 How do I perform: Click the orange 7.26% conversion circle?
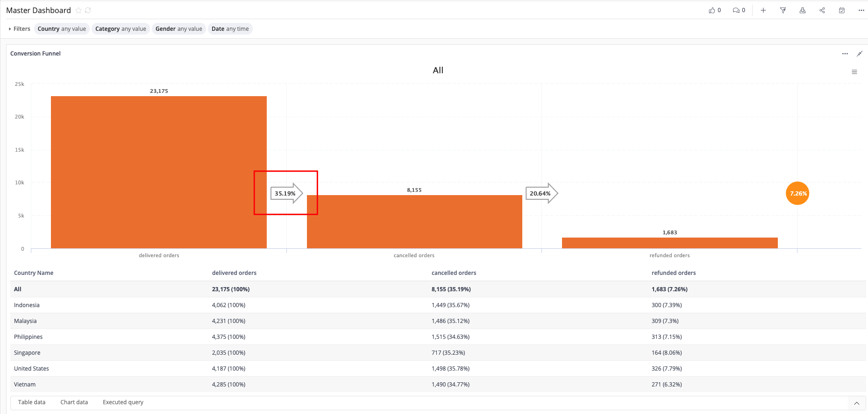[797, 193]
